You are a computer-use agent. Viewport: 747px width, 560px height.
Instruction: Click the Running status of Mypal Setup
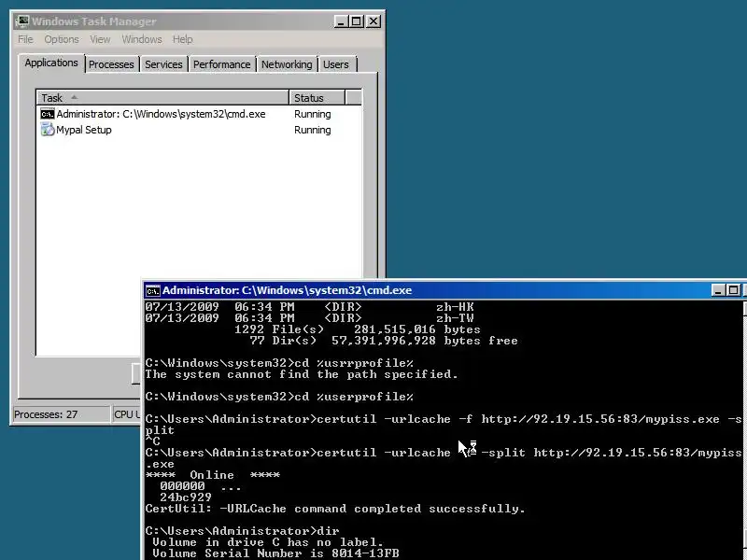[313, 130]
